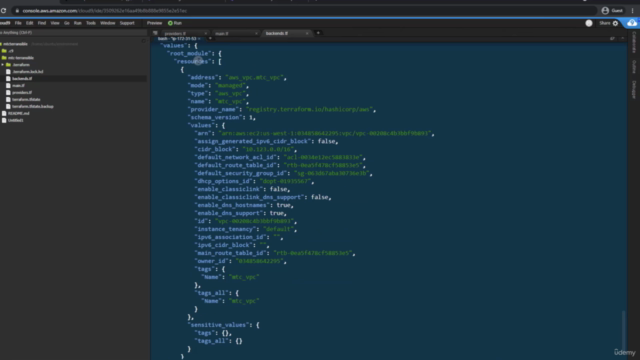Click the "enable_dns_hostnames" key
Viewport: 640px width, 360px height.
(x=231, y=205)
